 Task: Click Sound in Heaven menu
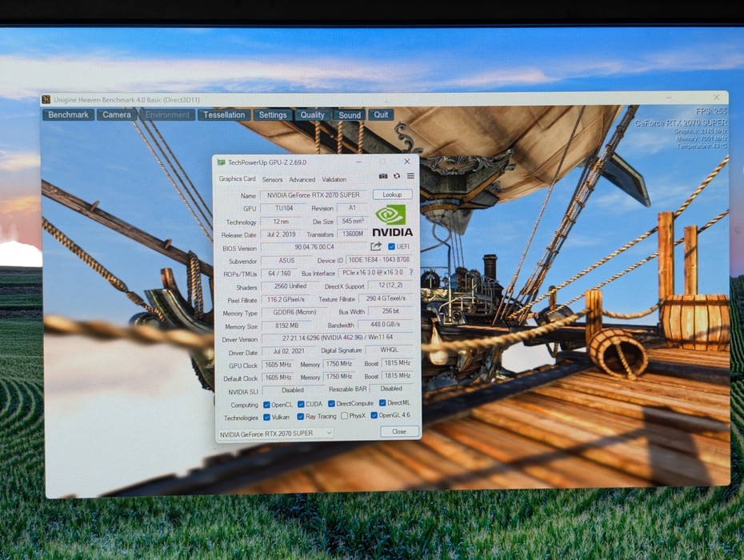(350, 115)
